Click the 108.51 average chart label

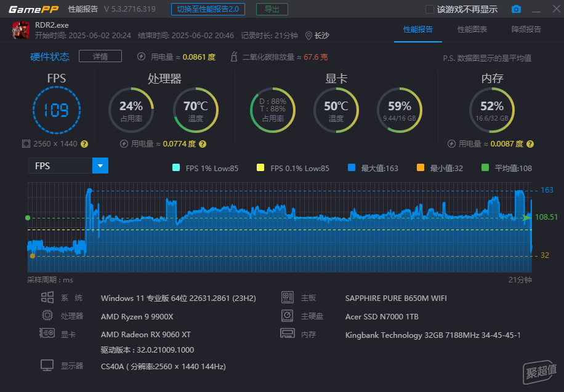tap(546, 217)
